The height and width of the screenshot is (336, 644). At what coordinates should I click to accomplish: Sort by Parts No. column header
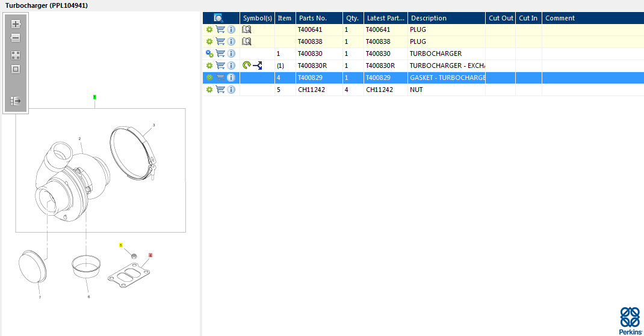[319, 18]
